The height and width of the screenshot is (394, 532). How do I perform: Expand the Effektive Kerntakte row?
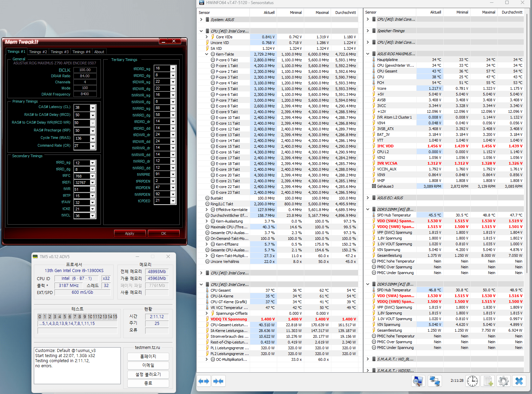207,210
